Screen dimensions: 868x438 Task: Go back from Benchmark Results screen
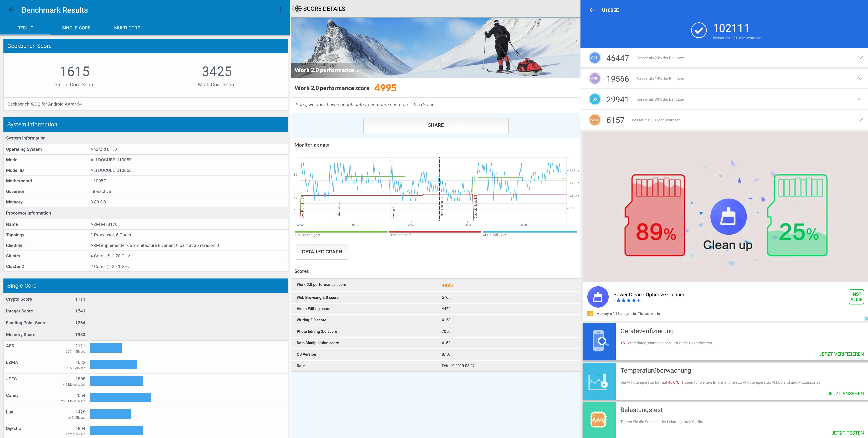point(11,10)
